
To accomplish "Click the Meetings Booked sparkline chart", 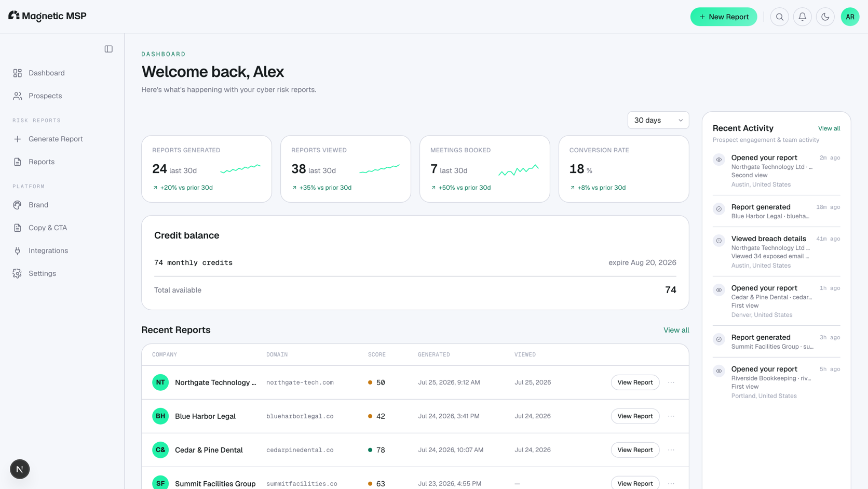I will 519,169.
